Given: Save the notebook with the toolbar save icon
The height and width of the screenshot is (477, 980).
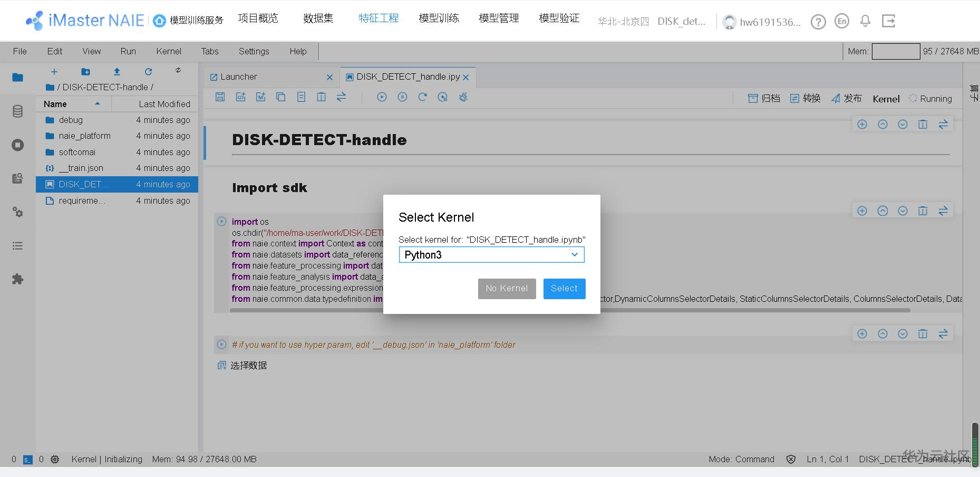Looking at the screenshot, I should (x=220, y=97).
